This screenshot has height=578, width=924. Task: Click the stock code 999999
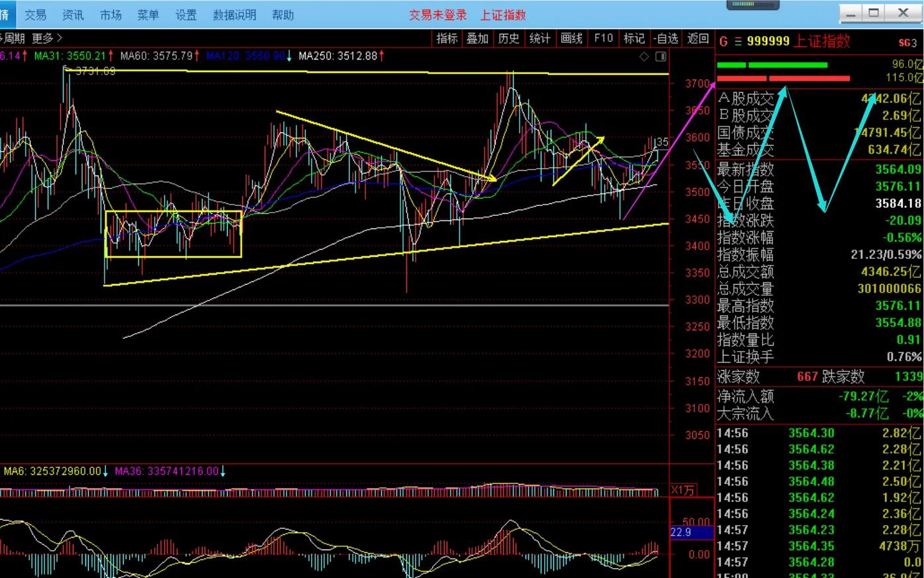pos(768,41)
